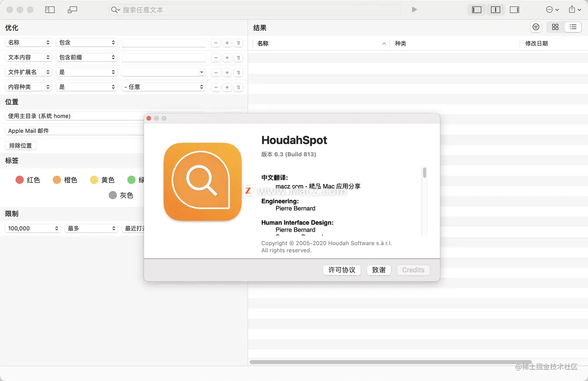Click the results horizontal scrollbar
The image size is (588, 381).
coord(390,362)
